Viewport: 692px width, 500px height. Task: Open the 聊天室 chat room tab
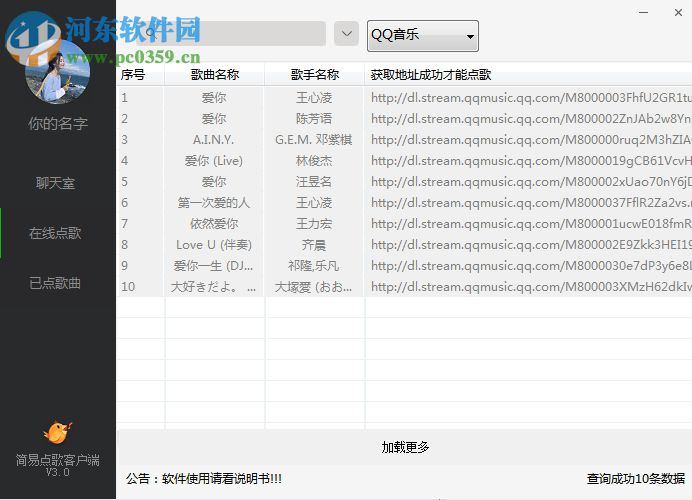[56, 183]
